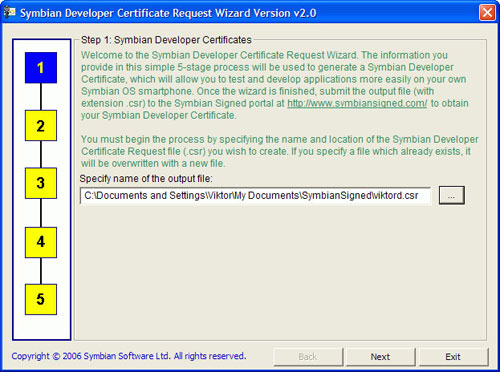The width and height of the screenshot is (500, 372).
Task: Click the wizard icon in title bar
Action: pos(9,12)
